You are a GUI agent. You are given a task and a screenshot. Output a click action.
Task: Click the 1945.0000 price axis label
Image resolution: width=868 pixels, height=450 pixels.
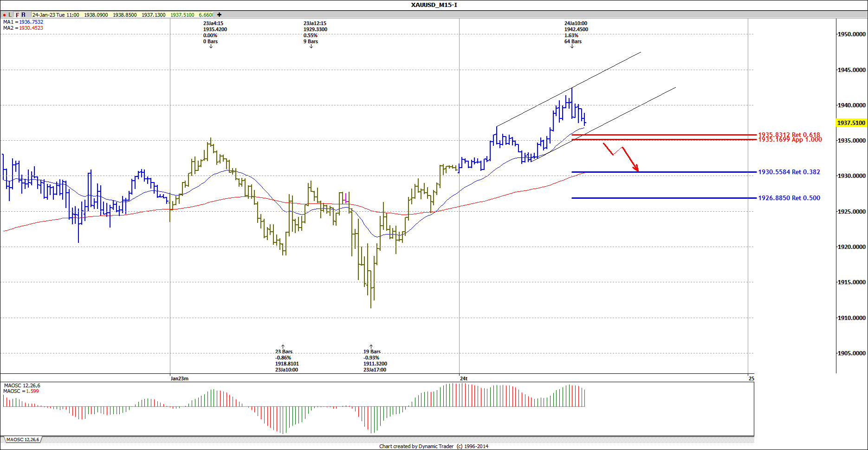852,70
